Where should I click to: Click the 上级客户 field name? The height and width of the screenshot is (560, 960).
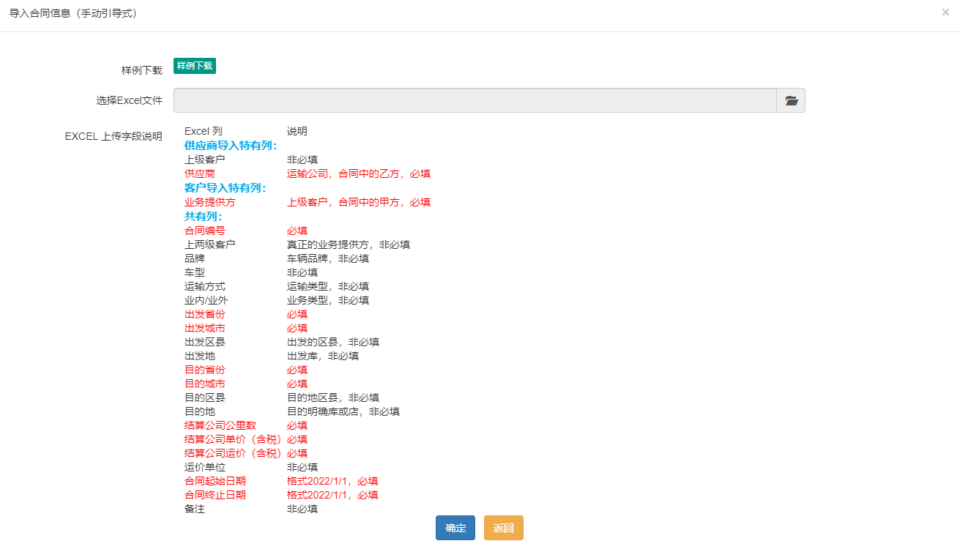[205, 160]
